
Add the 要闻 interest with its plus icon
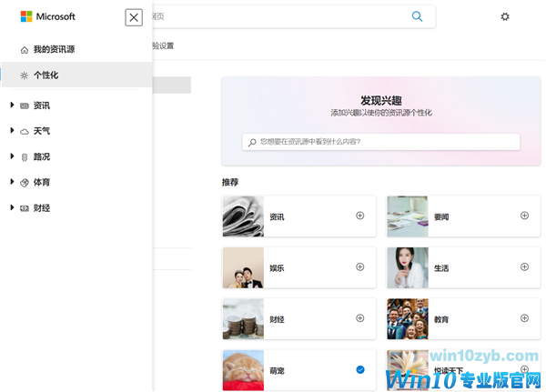point(524,216)
